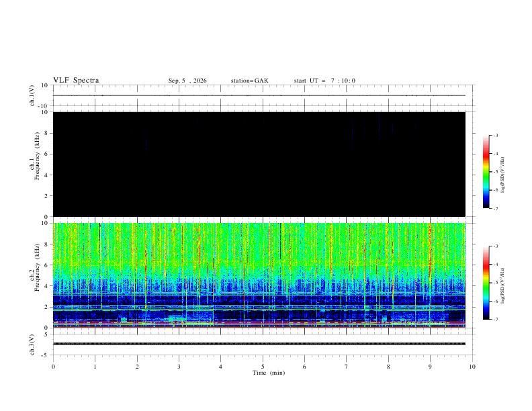Viewport: 532px width, 411px height.
Task: Click the ch.1(V) axis label
Action: point(32,95)
